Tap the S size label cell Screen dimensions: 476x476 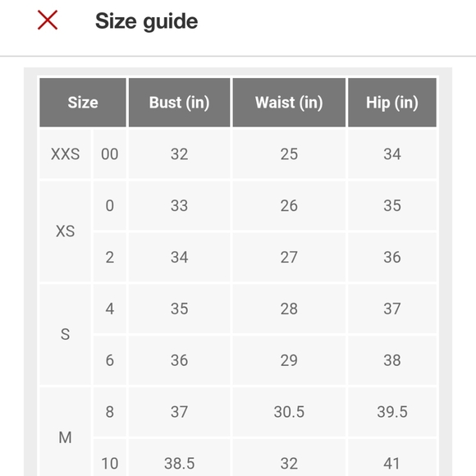[x=65, y=335]
